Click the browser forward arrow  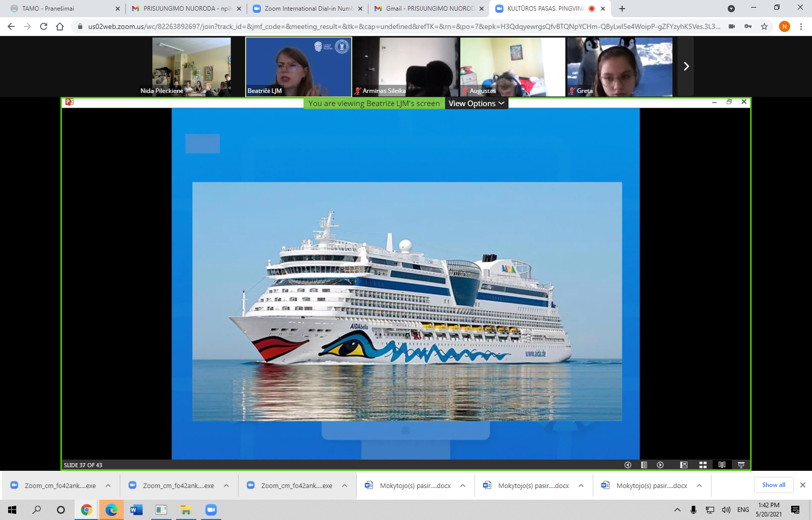click(x=27, y=26)
